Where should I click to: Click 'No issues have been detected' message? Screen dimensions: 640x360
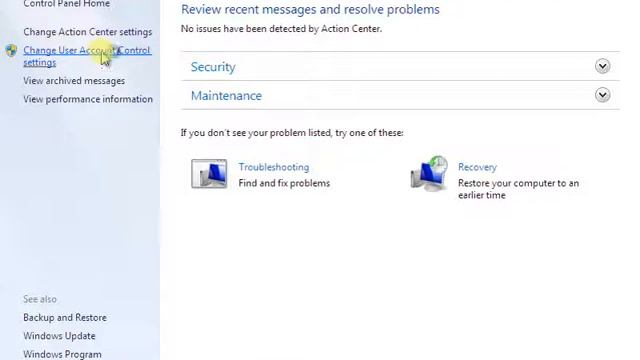pyautogui.click(x=281, y=29)
